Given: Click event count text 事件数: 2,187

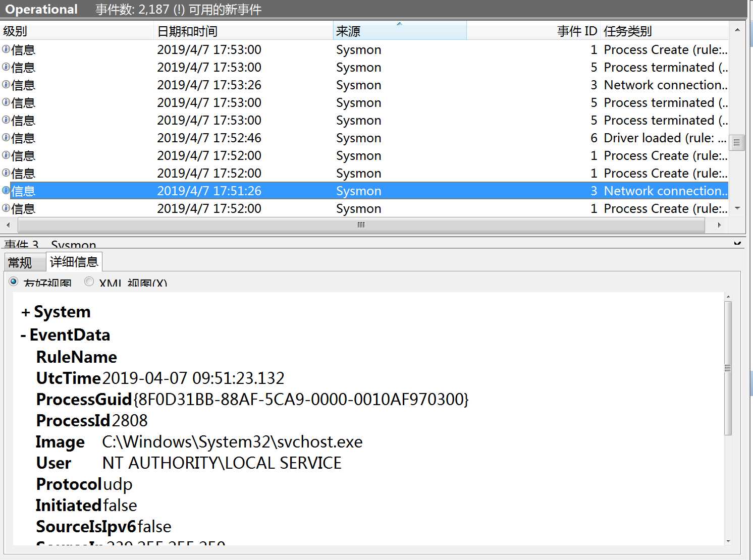Looking at the screenshot, I should [133, 10].
